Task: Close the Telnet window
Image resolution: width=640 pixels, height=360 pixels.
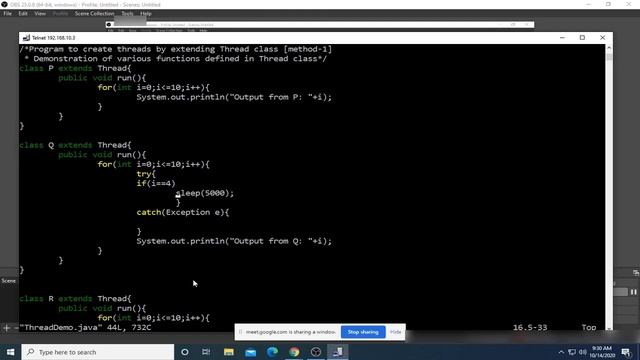Action: pyautogui.click(x=602, y=38)
